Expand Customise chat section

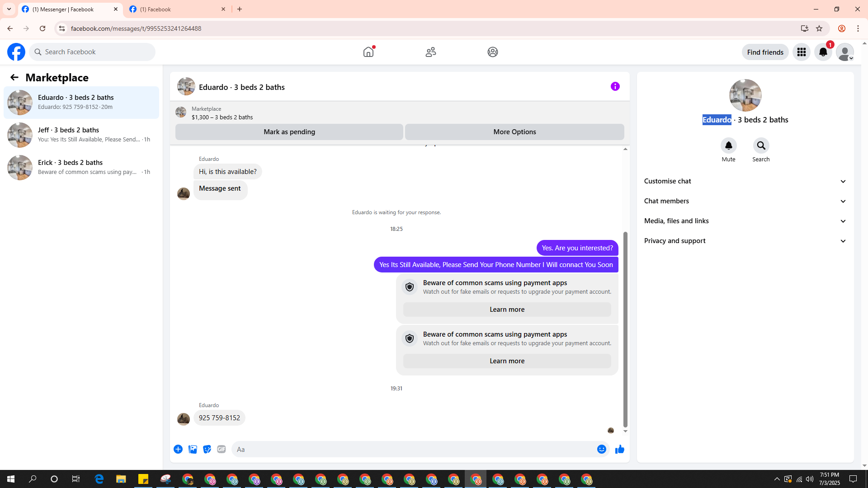(745, 181)
